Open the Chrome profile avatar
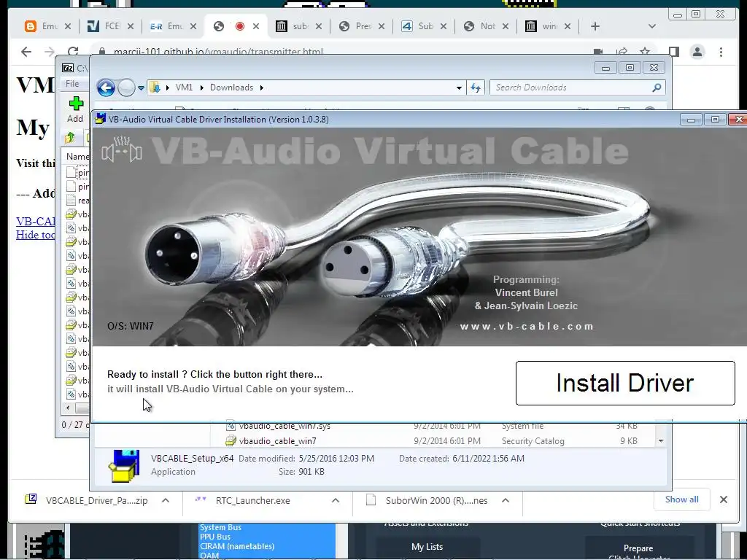 [x=697, y=52]
